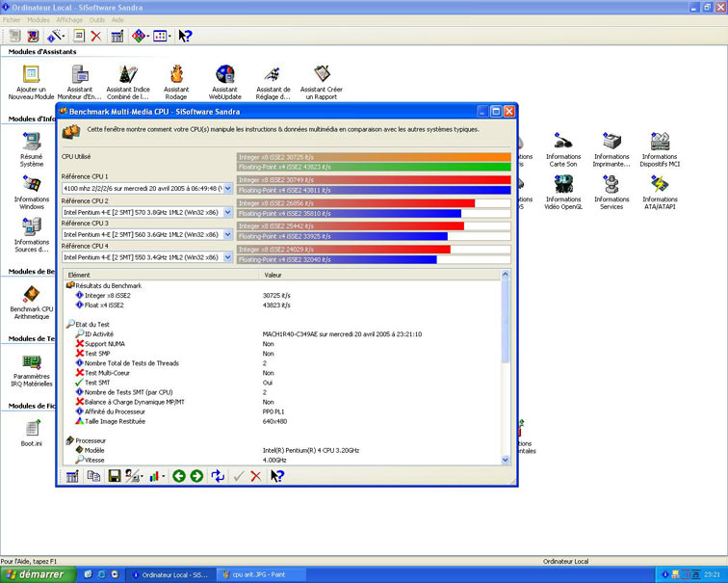This screenshot has width=728, height=583.
Task: Open Assistant Moniteur d'En... module
Action: (x=79, y=82)
